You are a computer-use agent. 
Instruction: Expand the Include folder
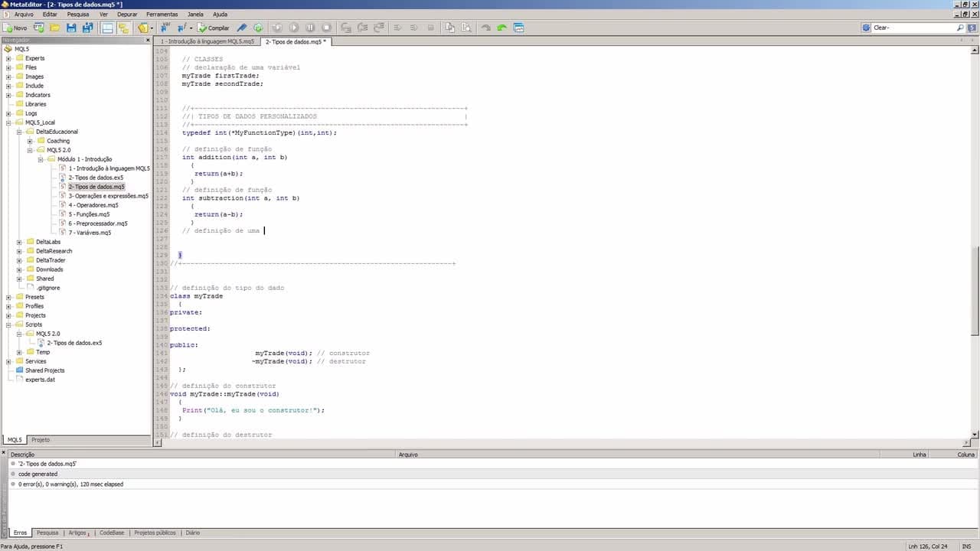pos(8,86)
